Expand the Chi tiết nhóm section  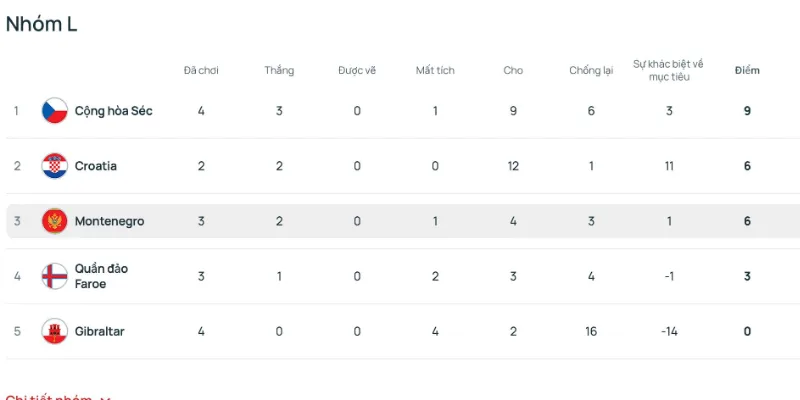point(58,397)
